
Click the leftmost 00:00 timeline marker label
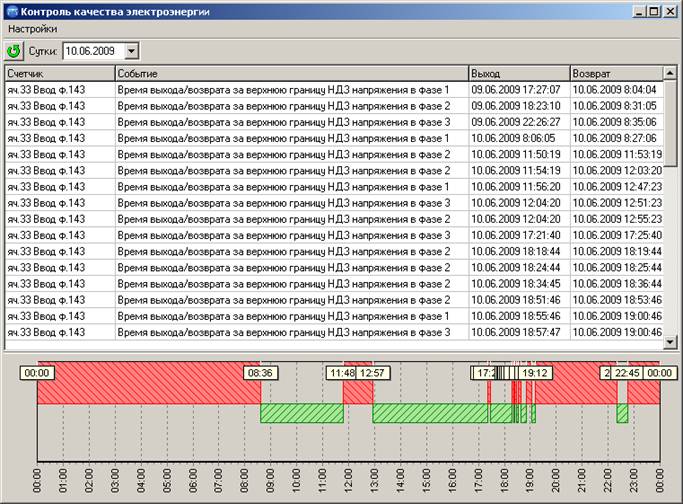click(x=37, y=373)
